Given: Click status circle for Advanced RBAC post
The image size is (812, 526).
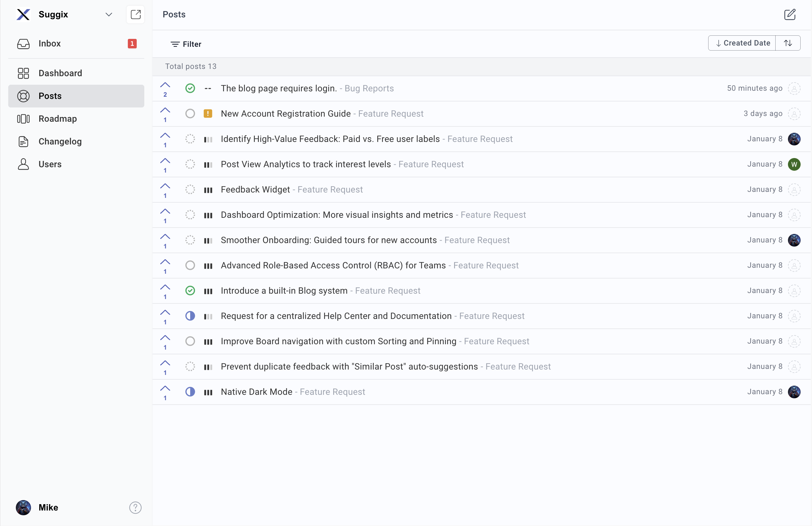Looking at the screenshot, I should click(x=190, y=265).
